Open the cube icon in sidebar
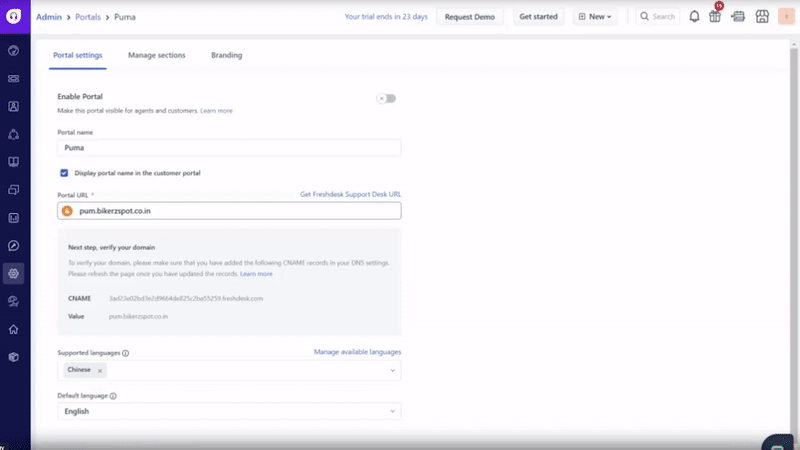Image resolution: width=800 pixels, height=450 pixels. 14,357
